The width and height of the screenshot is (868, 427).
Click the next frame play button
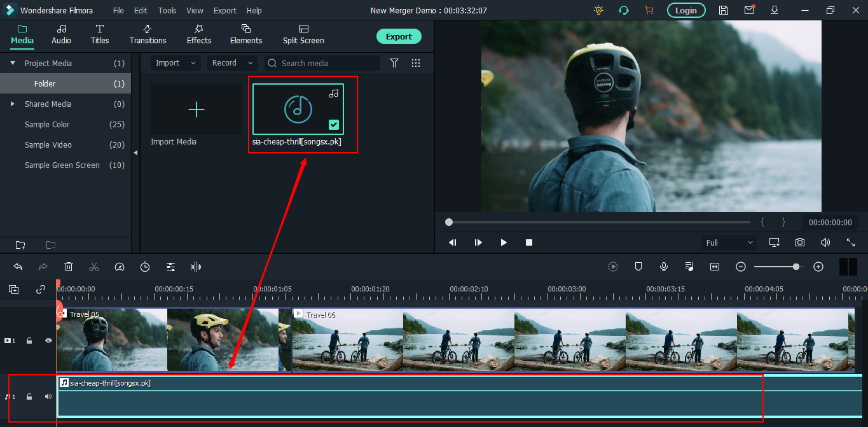tap(478, 242)
